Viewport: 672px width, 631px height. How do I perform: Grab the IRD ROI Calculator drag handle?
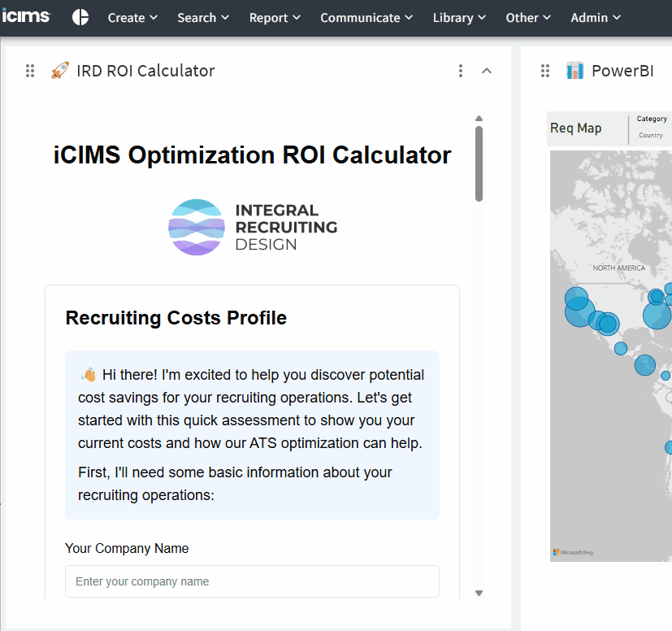[x=30, y=71]
